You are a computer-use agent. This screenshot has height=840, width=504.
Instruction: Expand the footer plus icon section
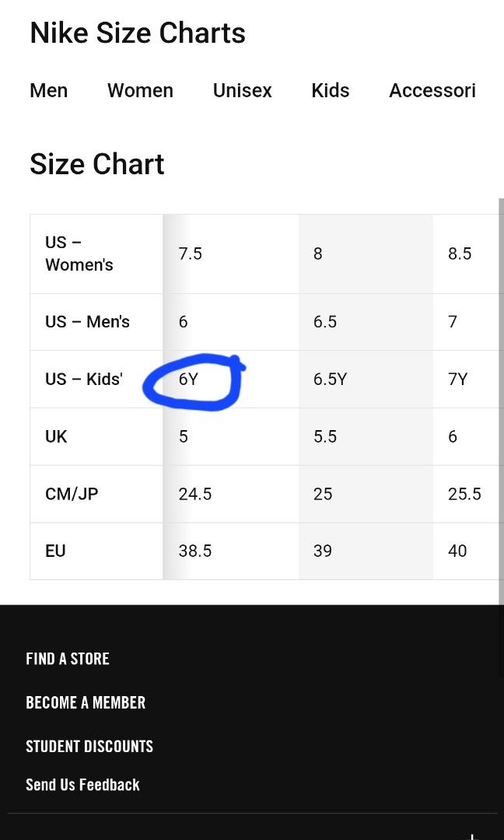click(471, 835)
